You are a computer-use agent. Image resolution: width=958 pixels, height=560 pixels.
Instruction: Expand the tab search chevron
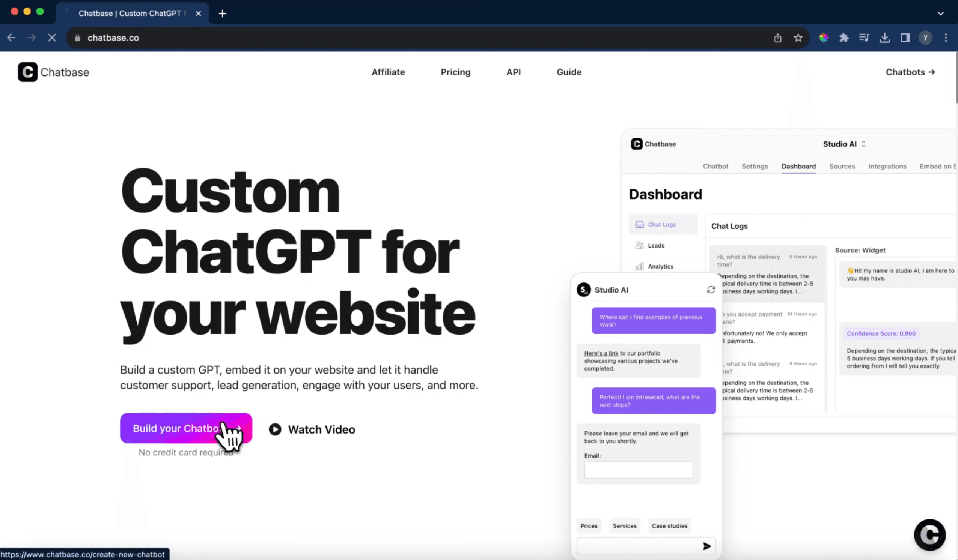941,14
